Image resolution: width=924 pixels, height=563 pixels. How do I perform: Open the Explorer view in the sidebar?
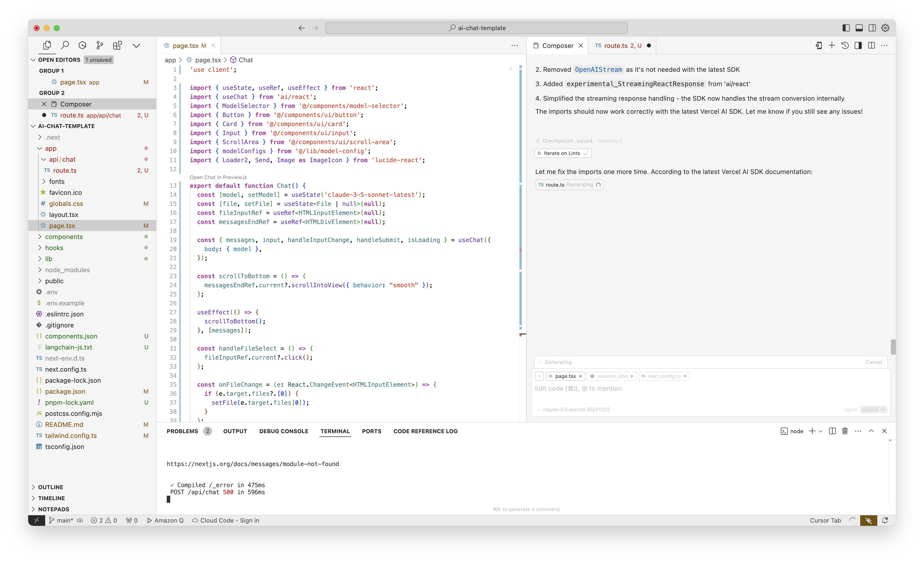(x=47, y=45)
